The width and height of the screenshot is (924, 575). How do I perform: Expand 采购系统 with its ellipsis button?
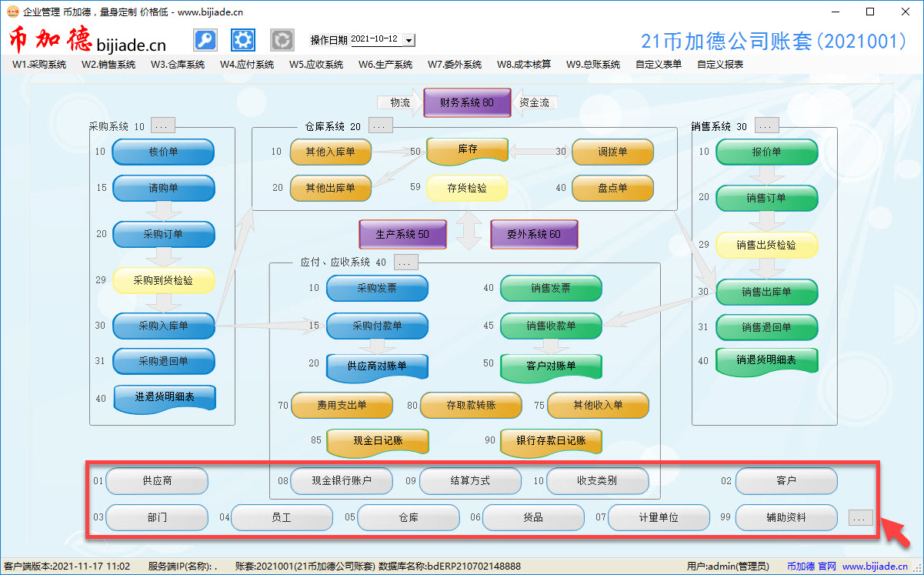tap(163, 125)
